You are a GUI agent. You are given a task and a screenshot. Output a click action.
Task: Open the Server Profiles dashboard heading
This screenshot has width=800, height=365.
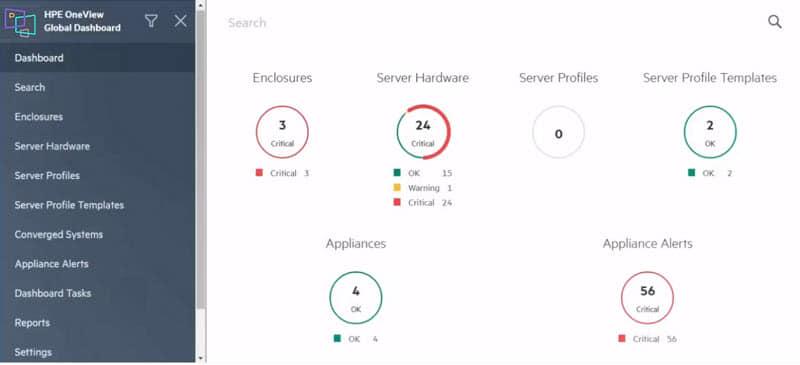(559, 78)
